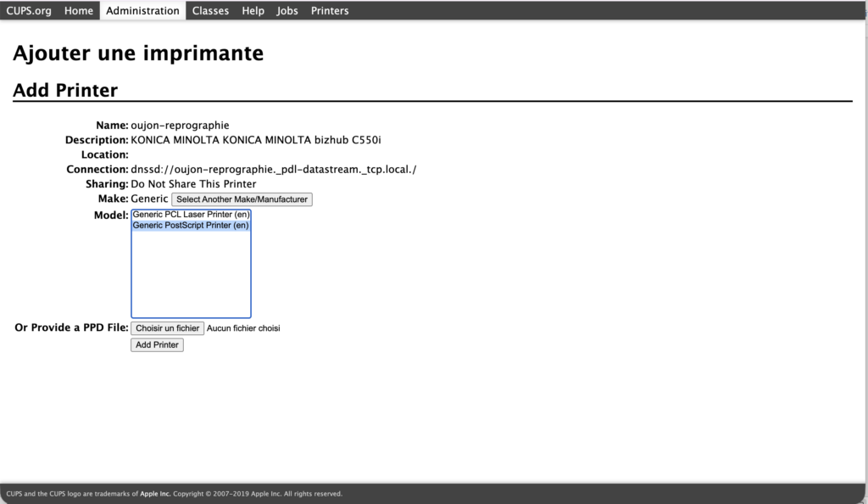The height and width of the screenshot is (504, 868).
Task: Click the dnssd connection URI text
Action: (x=273, y=169)
